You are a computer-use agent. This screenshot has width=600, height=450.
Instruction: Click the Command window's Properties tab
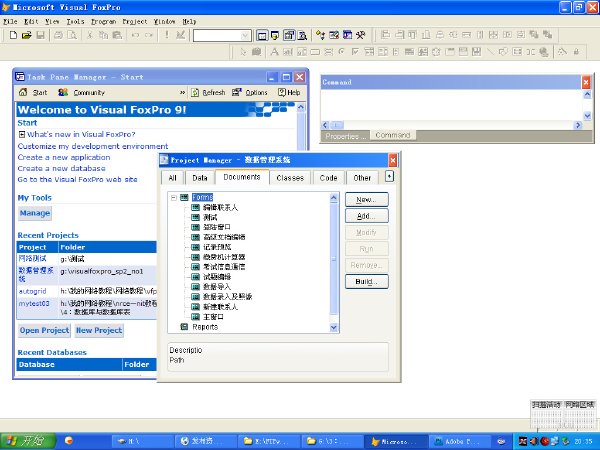(x=345, y=136)
